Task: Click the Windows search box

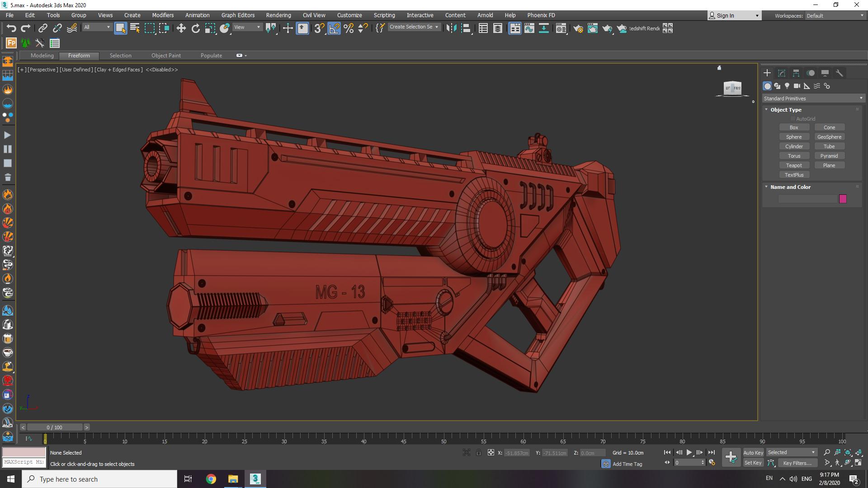Action: pyautogui.click(x=99, y=479)
